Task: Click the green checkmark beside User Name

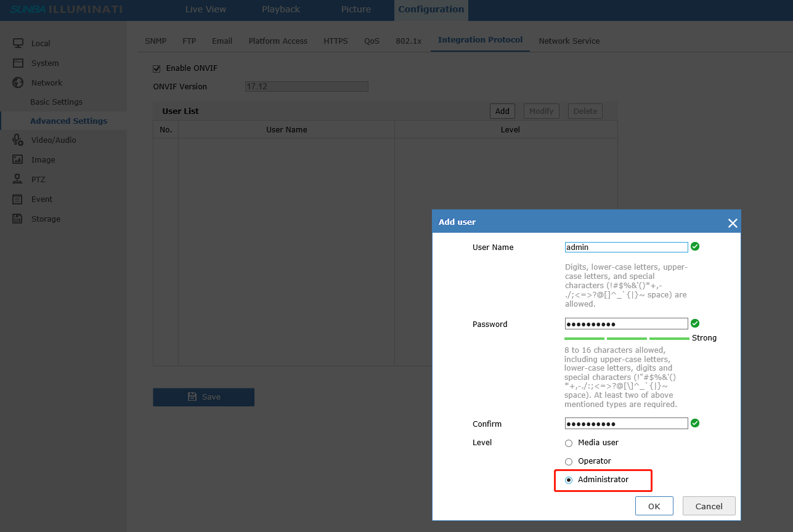Action: (695, 246)
